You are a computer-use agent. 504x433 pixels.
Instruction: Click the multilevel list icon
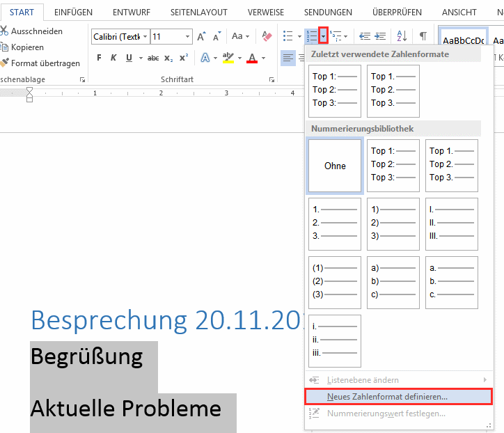[x=336, y=36]
